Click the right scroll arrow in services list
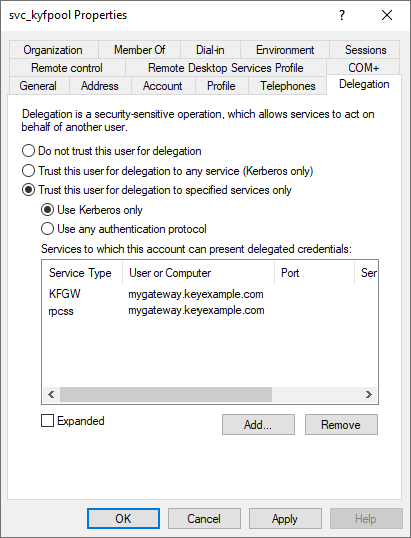 pyautogui.click(x=368, y=395)
